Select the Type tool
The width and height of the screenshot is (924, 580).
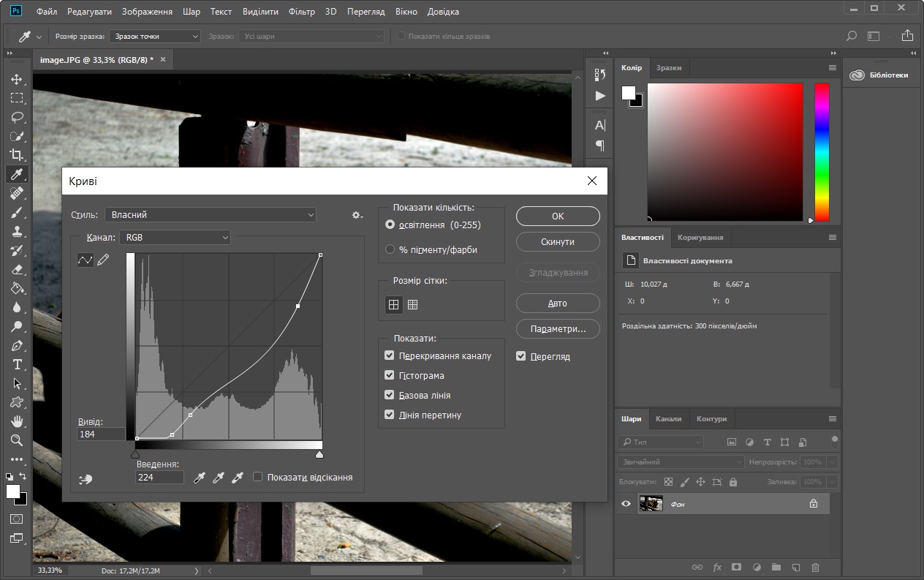pos(16,364)
